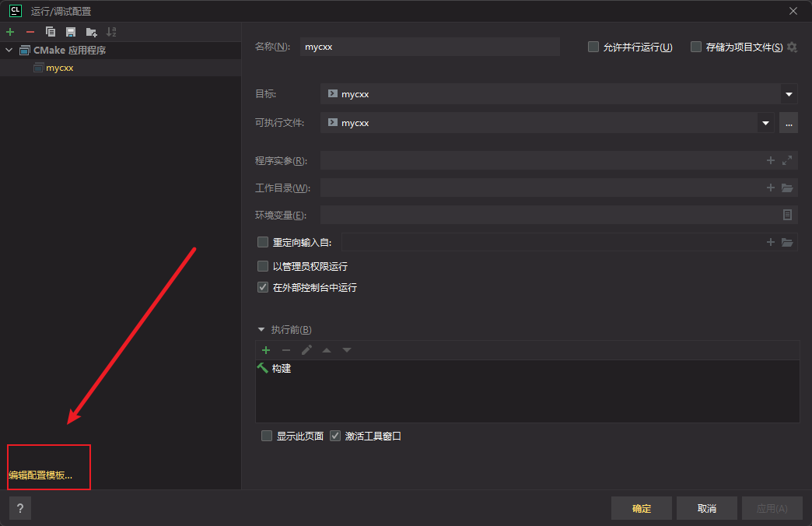Open help with question mark button
This screenshot has width=812, height=526.
coord(20,508)
